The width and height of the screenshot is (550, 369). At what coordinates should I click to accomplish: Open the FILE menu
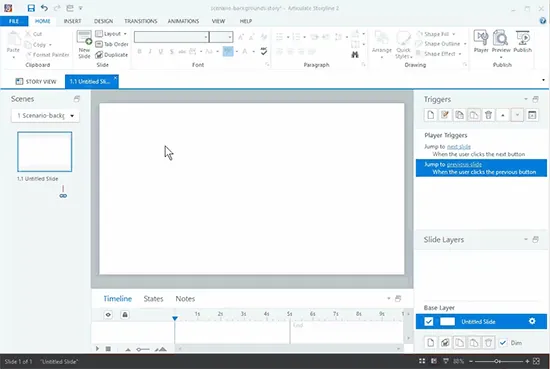click(x=14, y=21)
